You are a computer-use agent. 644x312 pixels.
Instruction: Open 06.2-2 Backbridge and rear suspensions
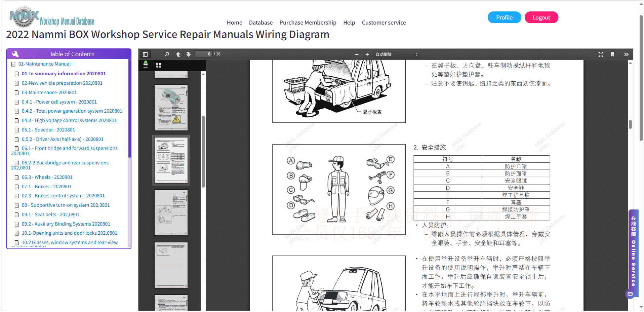[60, 165]
